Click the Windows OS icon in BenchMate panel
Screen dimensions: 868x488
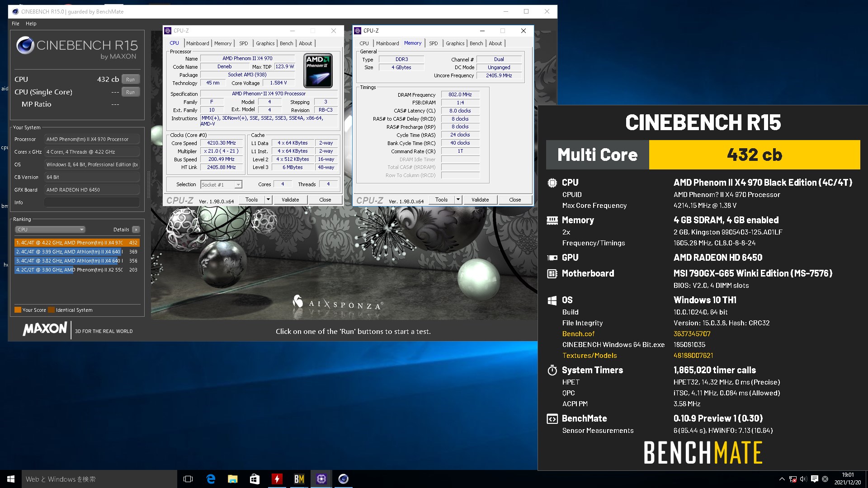point(552,300)
